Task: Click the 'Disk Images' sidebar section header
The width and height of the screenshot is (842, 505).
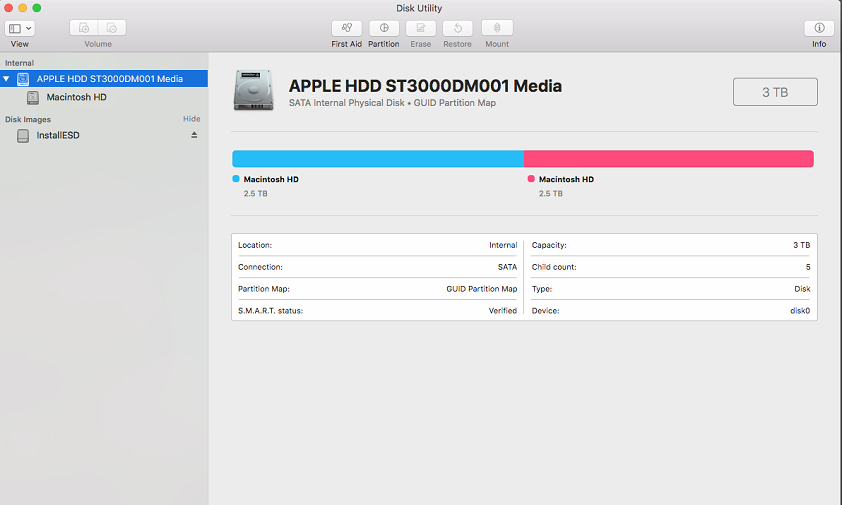Action: (x=28, y=119)
